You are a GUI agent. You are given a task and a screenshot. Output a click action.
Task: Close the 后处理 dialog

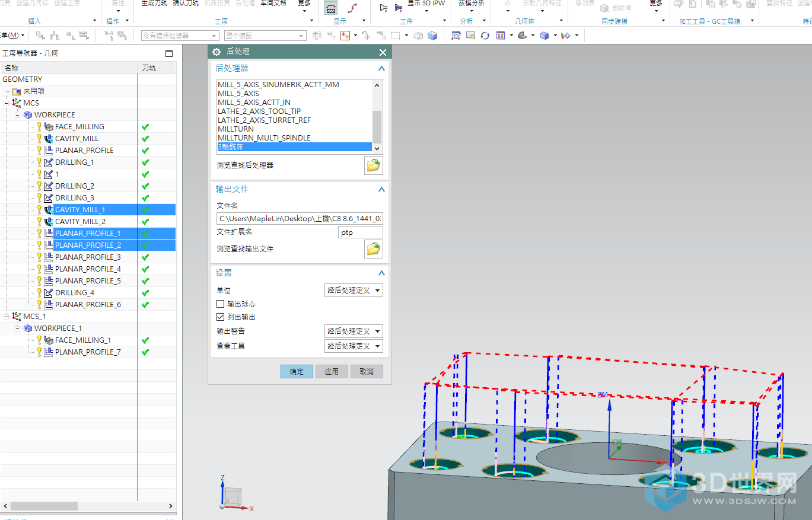tap(383, 52)
